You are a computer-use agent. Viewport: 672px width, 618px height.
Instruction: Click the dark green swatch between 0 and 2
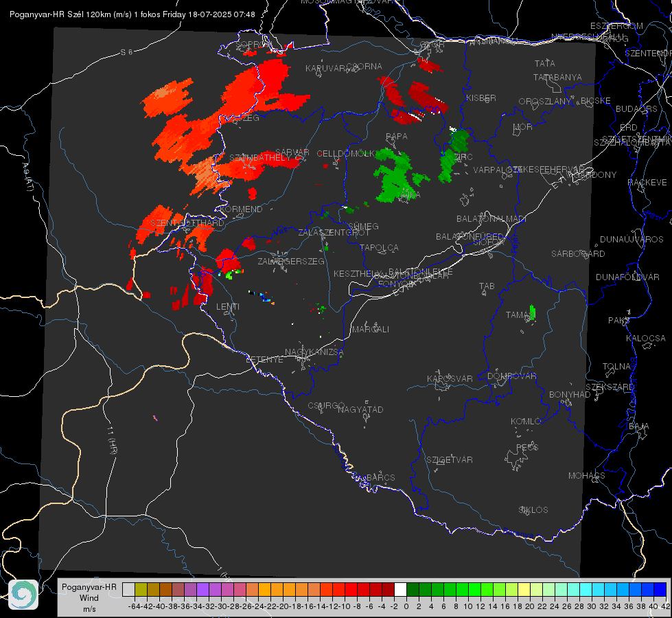coord(413,590)
